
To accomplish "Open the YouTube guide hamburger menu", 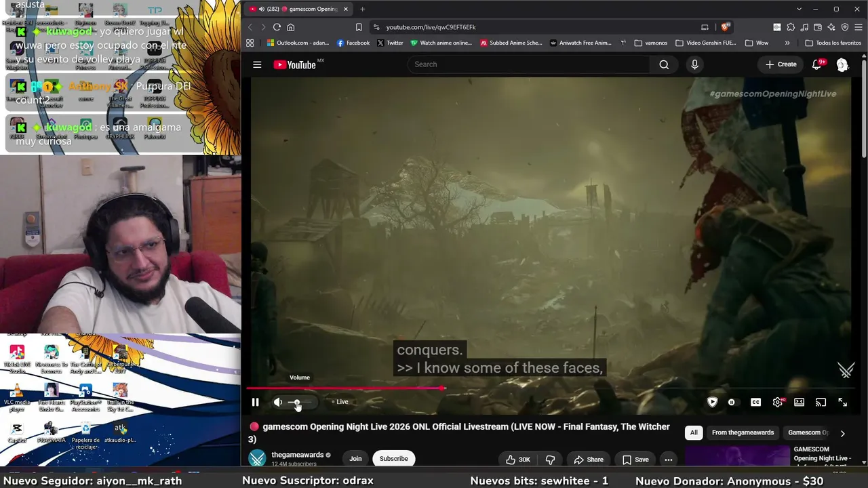I will point(257,64).
